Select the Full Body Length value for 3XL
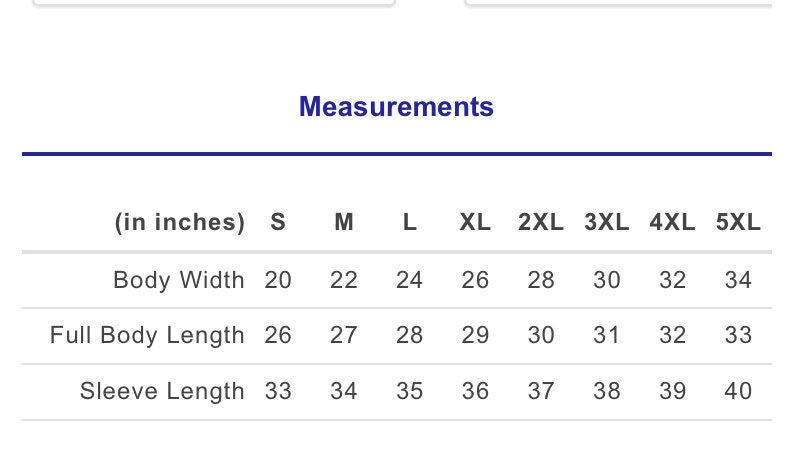Image resolution: width=802 pixels, height=476 pixels. 607,336
